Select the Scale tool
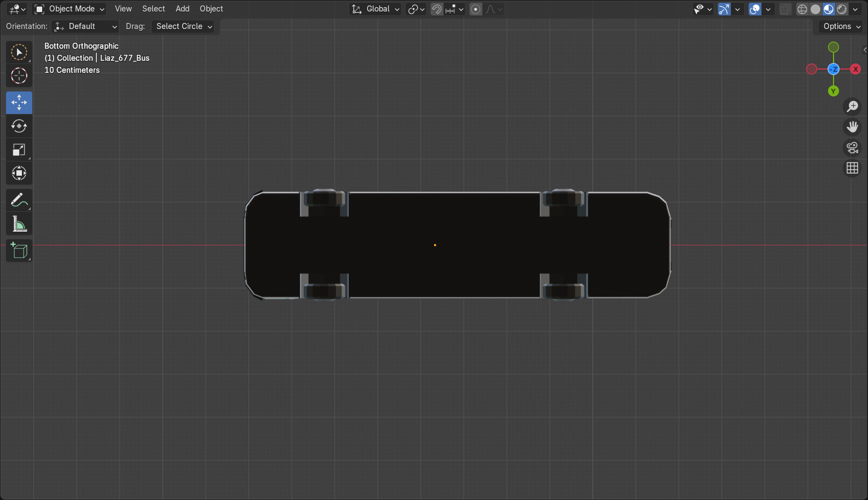This screenshot has width=868, height=500. [x=19, y=150]
